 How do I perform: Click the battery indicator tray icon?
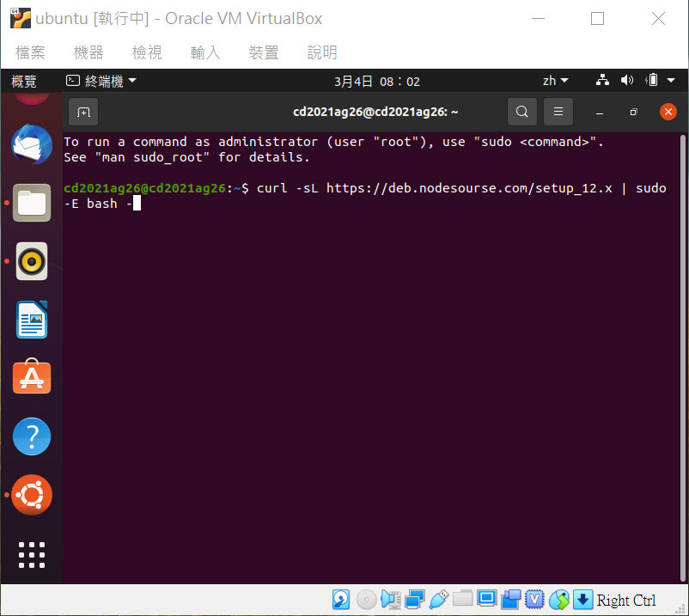pyautogui.click(x=652, y=81)
